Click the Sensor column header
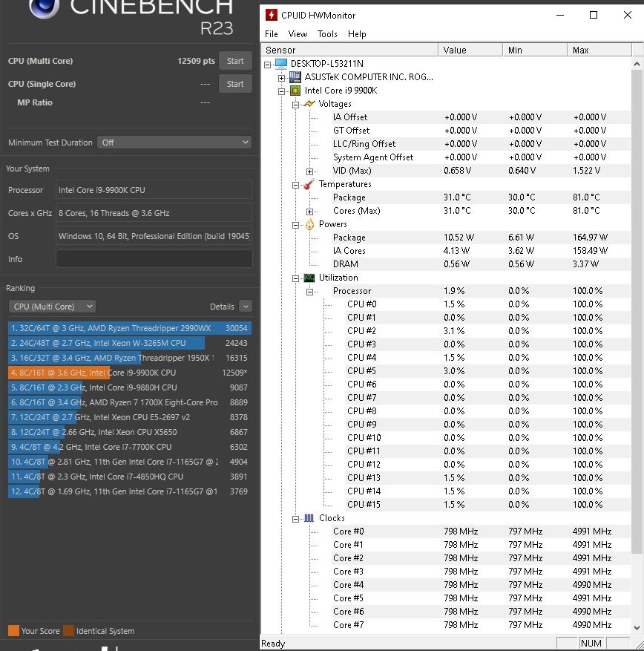Image resolution: width=644 pixels, height=651 pixels. (x=349, y=50)
